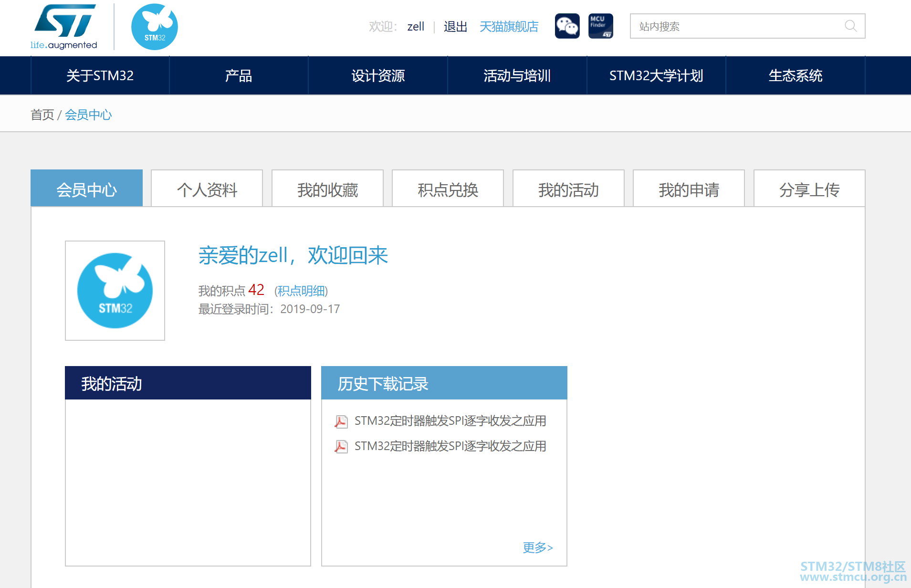Click the search magnifier icon
911x588 pixels.
click(x=850, y=26)
